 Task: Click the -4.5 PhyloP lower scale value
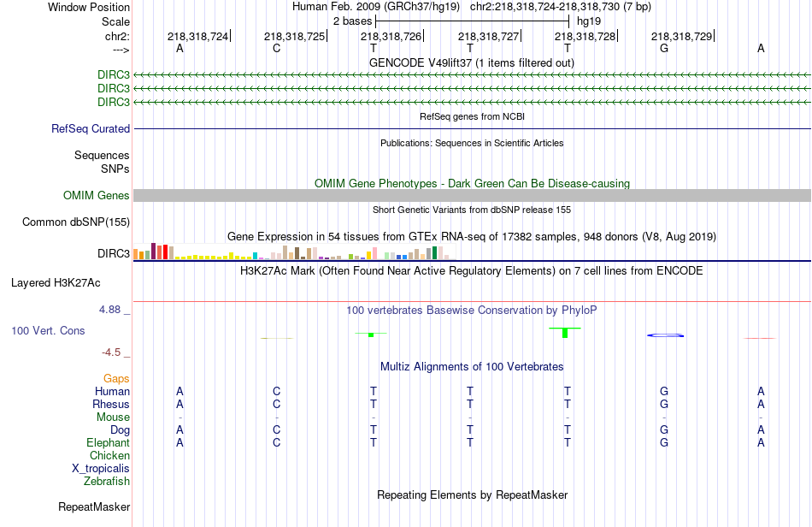[x=111, y=352]
